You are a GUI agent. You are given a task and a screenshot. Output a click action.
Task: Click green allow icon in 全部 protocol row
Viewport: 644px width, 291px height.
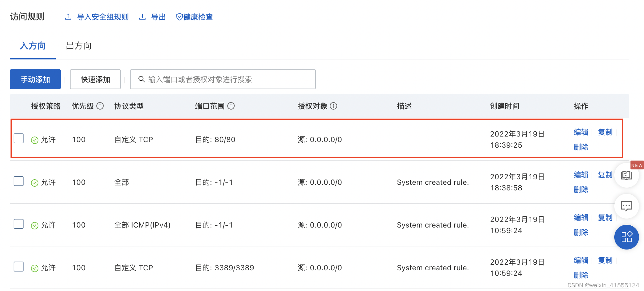(x=35, y=183)
